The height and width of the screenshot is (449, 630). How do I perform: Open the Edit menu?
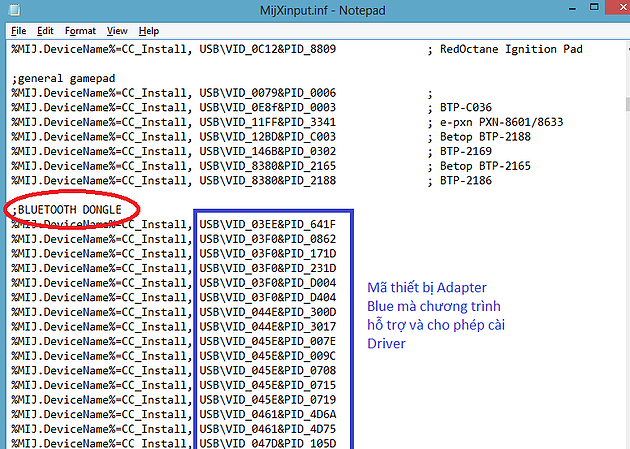(46, 31)
